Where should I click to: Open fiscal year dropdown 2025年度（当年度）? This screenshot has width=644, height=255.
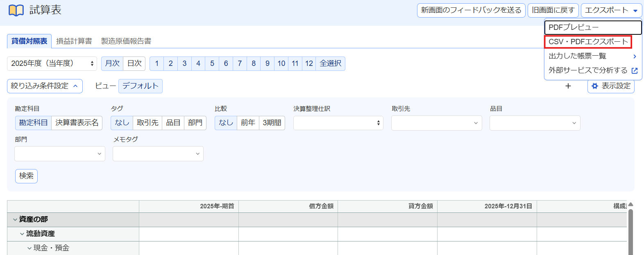52,63
